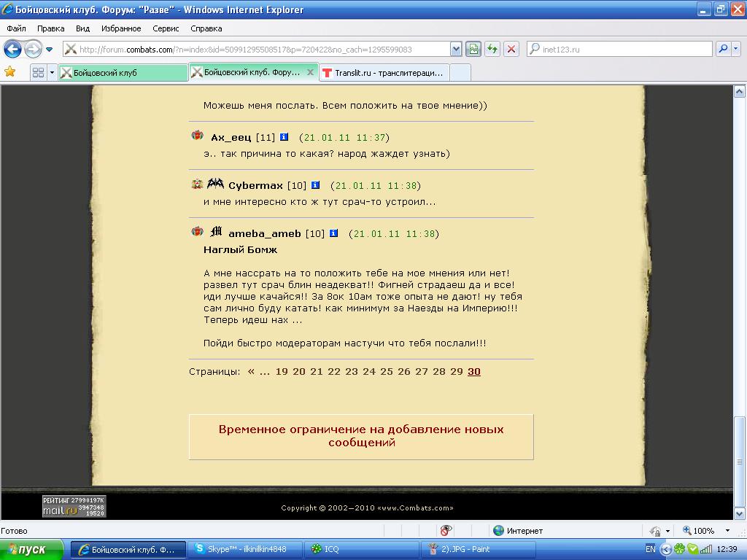Switch to ICQ taskbar window
This screenshot has height=560, width=747.
361,549
